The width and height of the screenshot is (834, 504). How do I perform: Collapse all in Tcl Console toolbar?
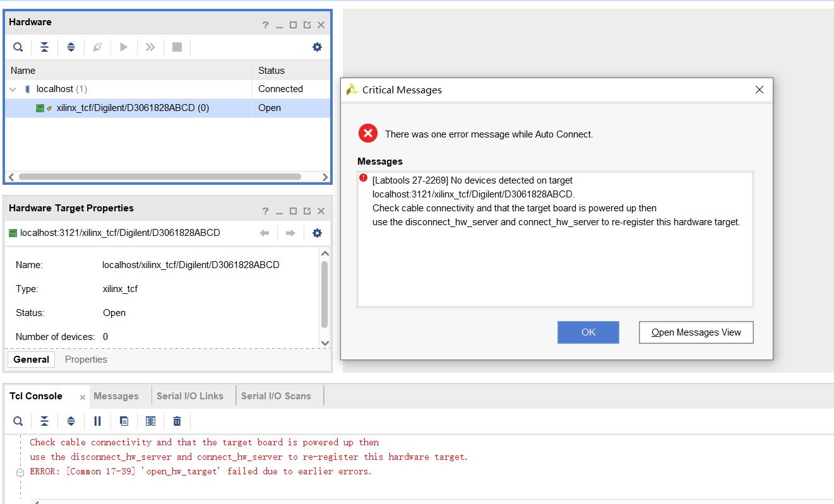[44, 421]
